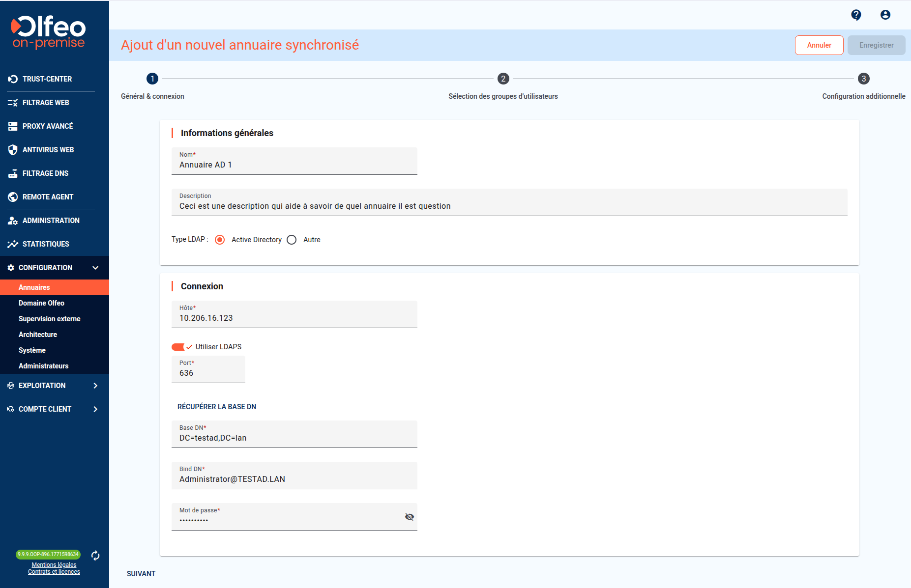911x588 pixels.
Task: Open the user account profile icon
Action: pyautogui.click(x=885, y=15)
